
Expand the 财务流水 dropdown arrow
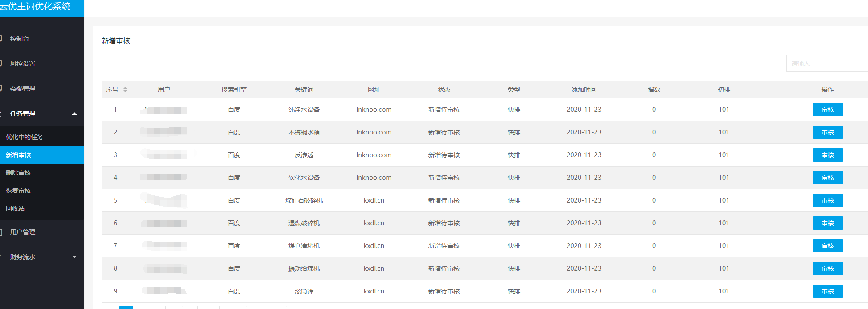(74, 257)
